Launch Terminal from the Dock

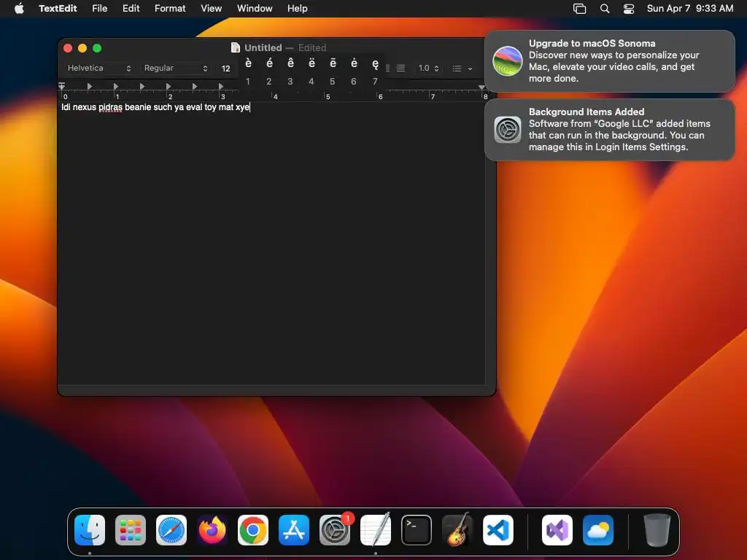(417, 530)
